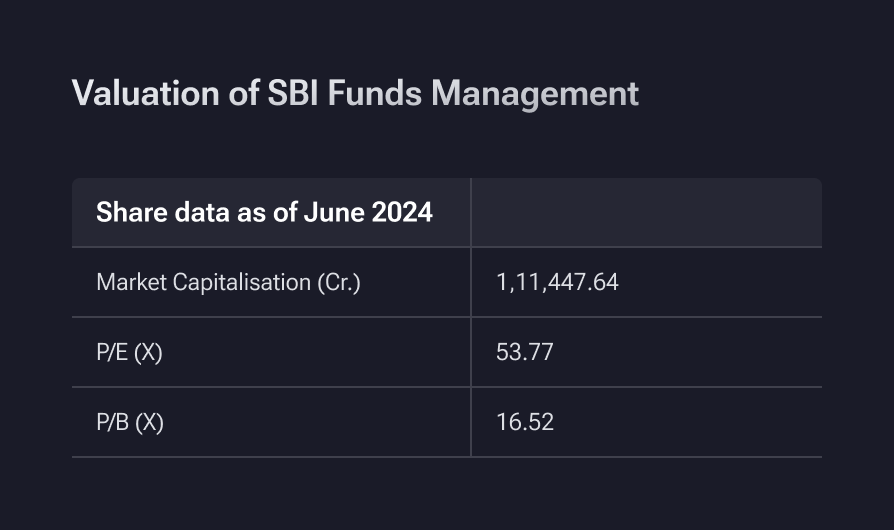Select the 'P/B (X)' row label
Viewport: 894px width, 530px height.
(130, 422)
